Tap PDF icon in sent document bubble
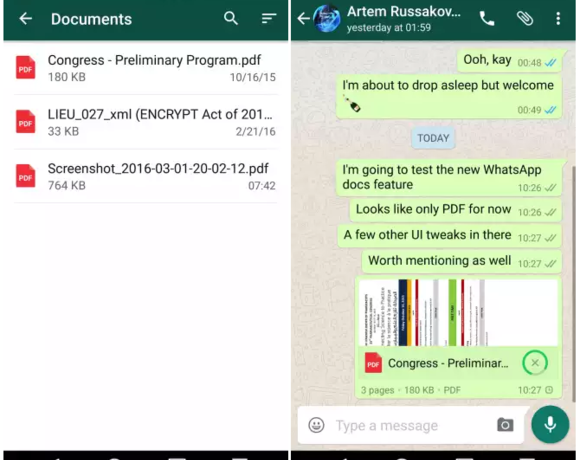Viewport: 580px width, 460px height. pos(373,363)
